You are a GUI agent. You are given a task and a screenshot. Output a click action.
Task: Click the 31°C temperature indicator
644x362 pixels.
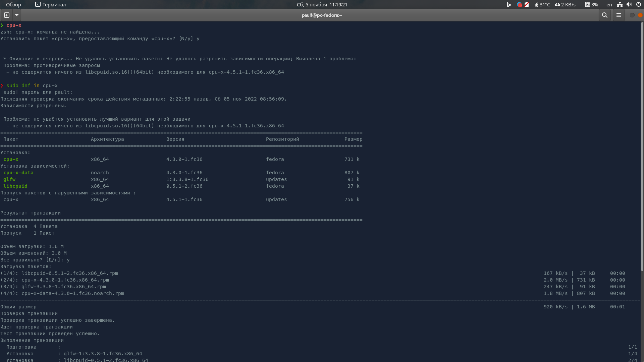coord(542,5)
